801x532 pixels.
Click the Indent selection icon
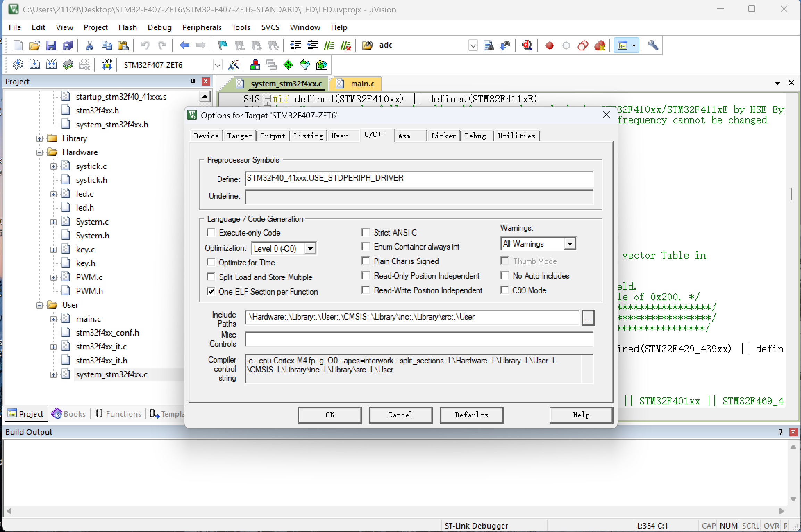296,45
